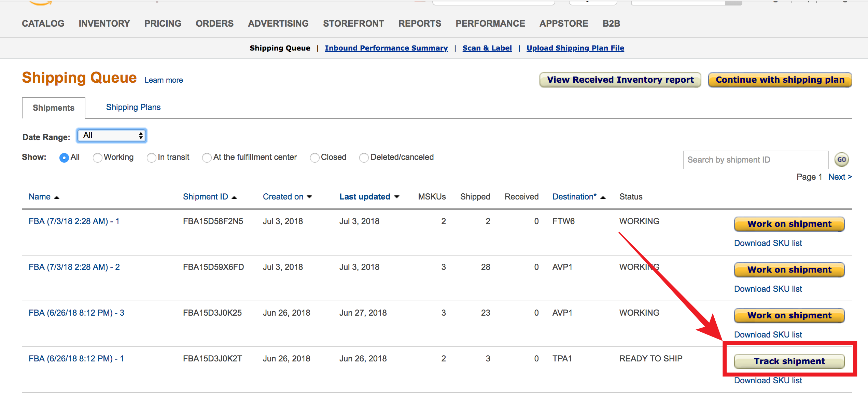Screen dimensions: 868x399
Task: Select the Working filter radio button
Action: pyautogui.click(x=97, y=157)
